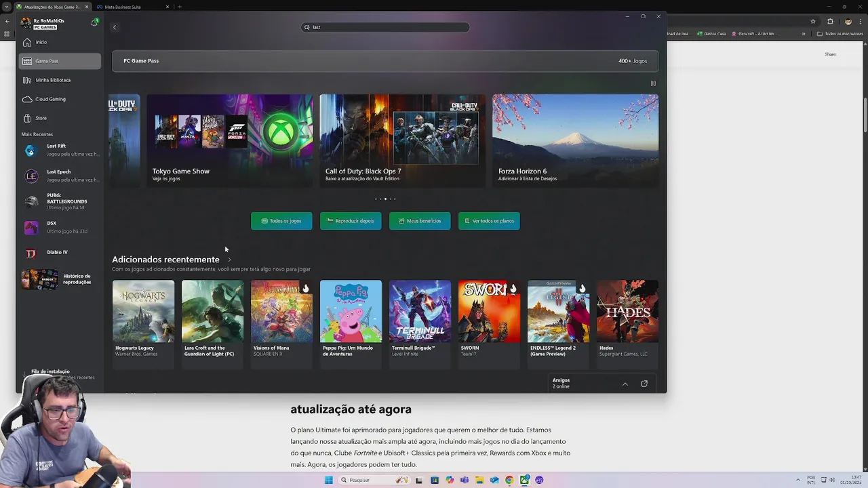Open Microsoft Teams from the taskbar
Image resolution: width=868 pixels, height=488 pixels.
pyautogui.click(x=465, y=480)
